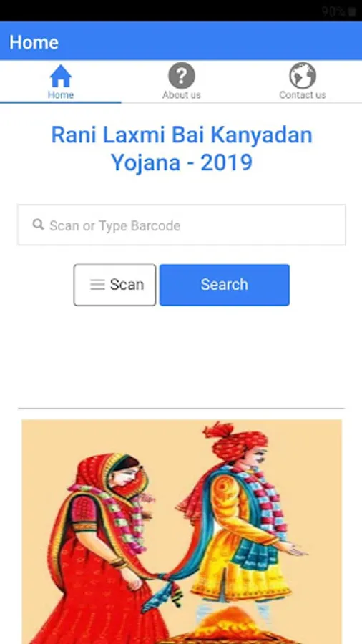362x644 pixels.
Task: Click the gray divider line above illustration
Action: (x=182, y=409)
